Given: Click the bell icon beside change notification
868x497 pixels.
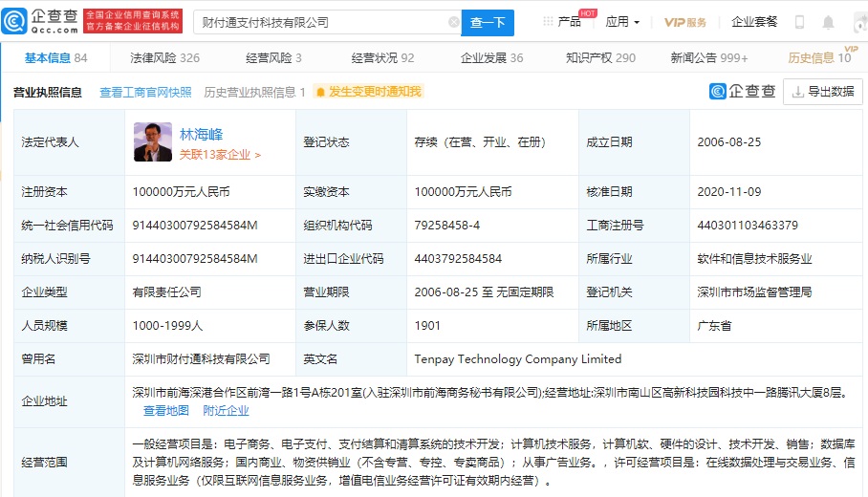Looking at the screenshot, I should pyautogui.click(x=320, y=92).
